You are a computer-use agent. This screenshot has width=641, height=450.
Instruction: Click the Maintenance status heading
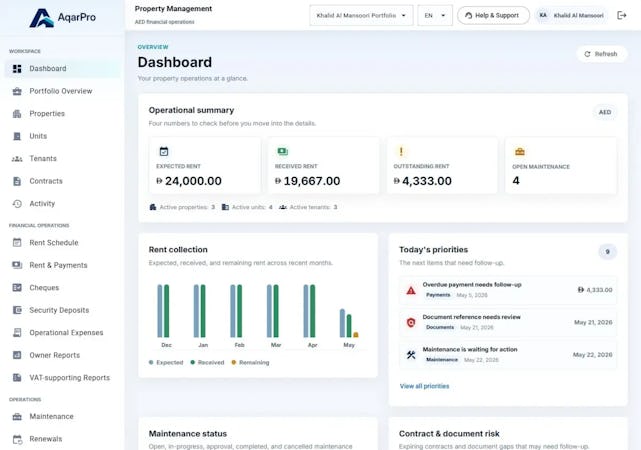click(188, 434)
